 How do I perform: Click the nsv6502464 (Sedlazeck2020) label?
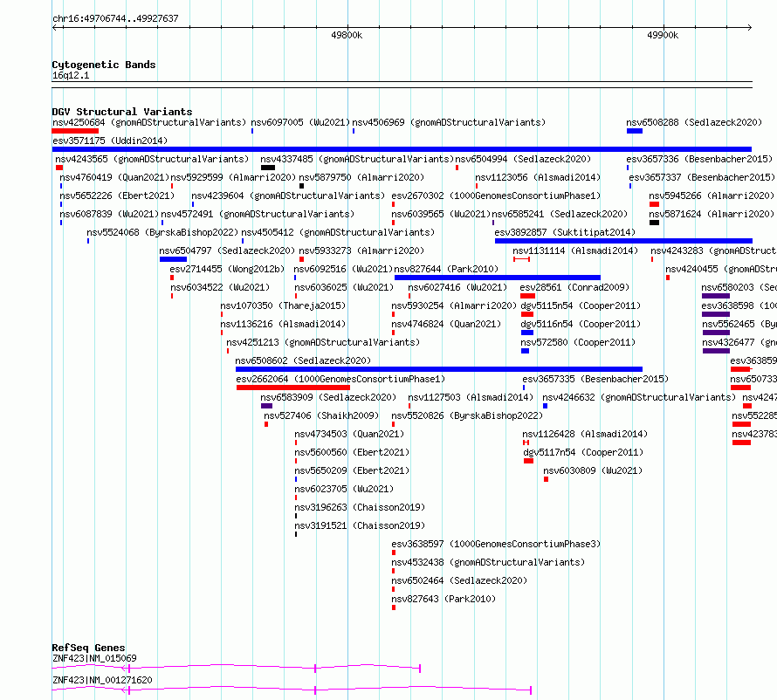tap(459, 580)
